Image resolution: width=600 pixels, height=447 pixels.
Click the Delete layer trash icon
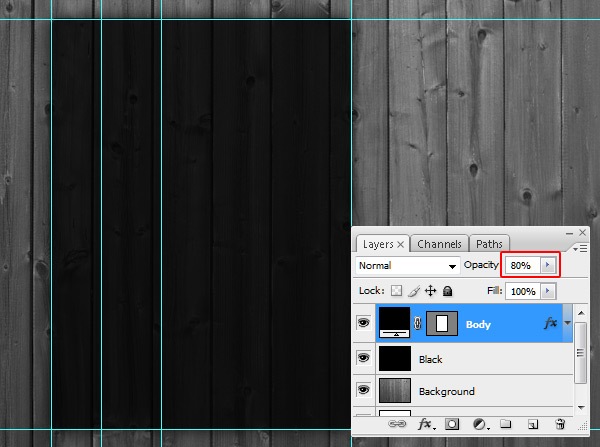tap(558, 425)
